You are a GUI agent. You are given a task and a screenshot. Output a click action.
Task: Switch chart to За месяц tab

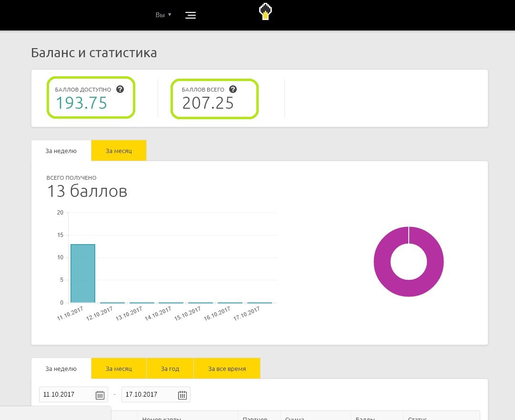click(x=119, y=151)
